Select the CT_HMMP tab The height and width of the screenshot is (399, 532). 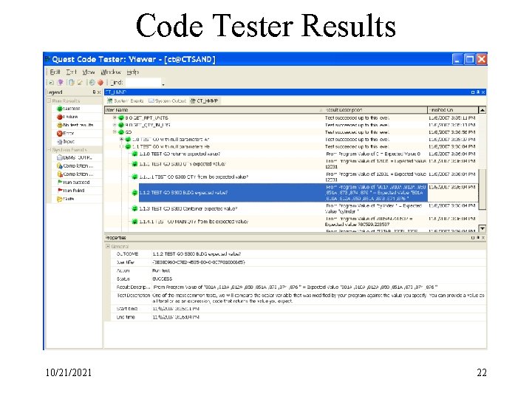pyautogui.click(x=204, y=100)
